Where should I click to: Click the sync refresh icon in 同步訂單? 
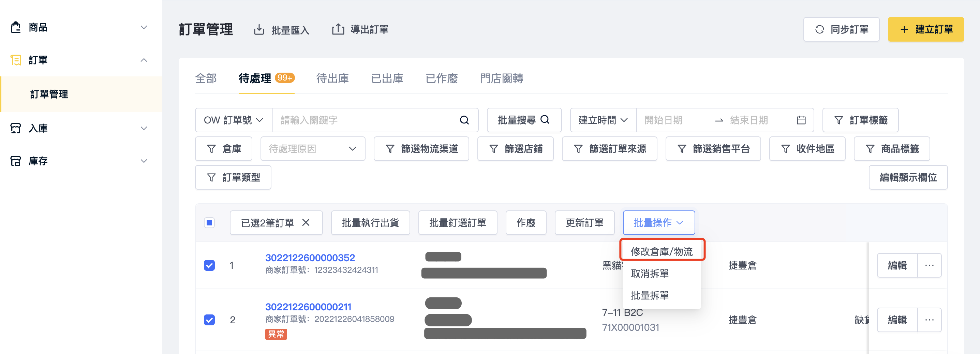click(x=819, y=29)
